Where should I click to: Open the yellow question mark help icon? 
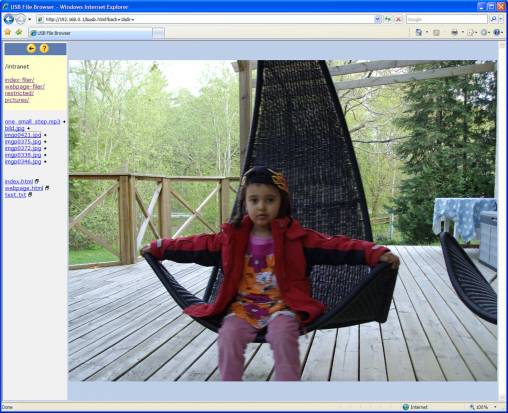pyautogui.click(x=44, y=48)
